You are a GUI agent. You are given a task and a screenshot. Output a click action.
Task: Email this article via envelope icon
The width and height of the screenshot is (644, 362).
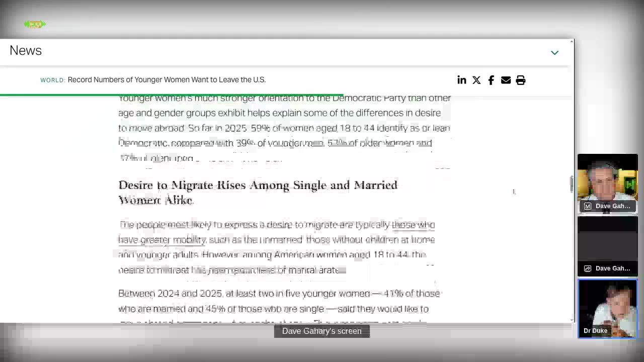pyautogui.click(x=506, y=80)
